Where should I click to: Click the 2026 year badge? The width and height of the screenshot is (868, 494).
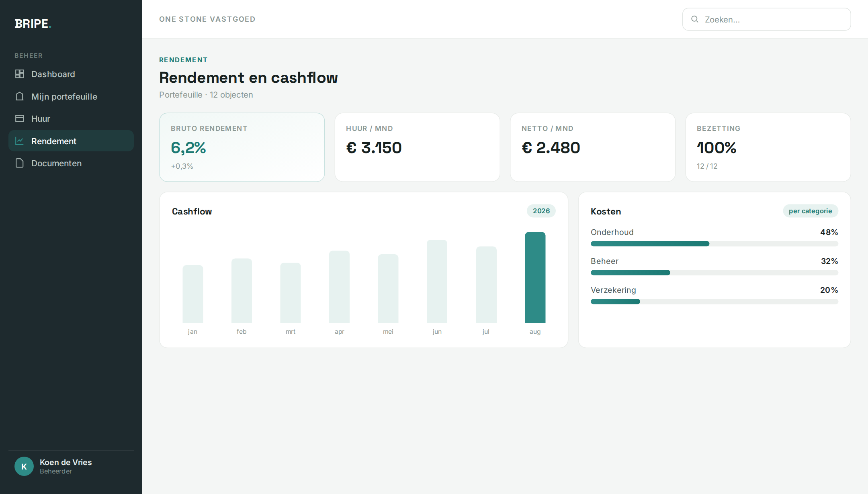point(541,211)
